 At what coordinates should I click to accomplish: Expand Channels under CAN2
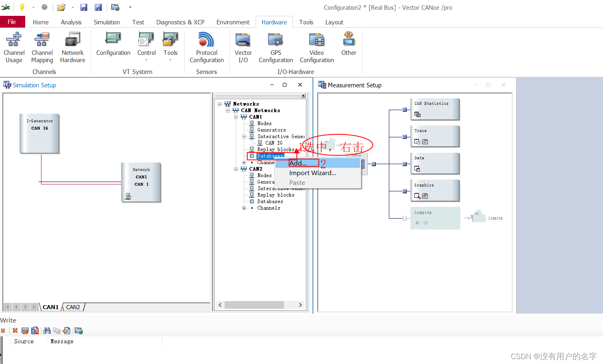tap(244, 208)
